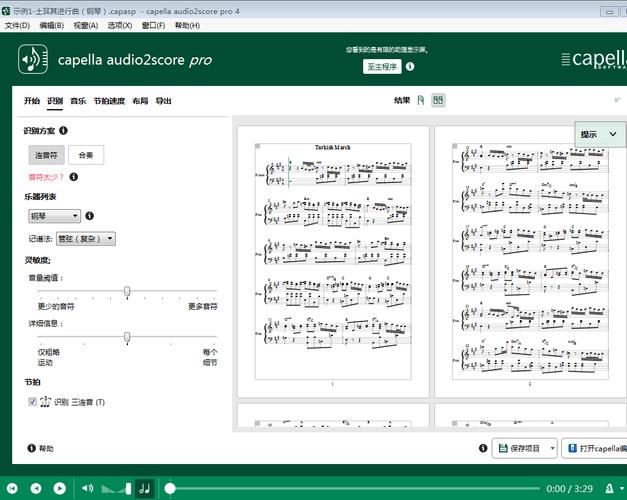Click the 打开capella button
Screen dimensions: 627x500
pyautogui.click(x=594, y=448)
